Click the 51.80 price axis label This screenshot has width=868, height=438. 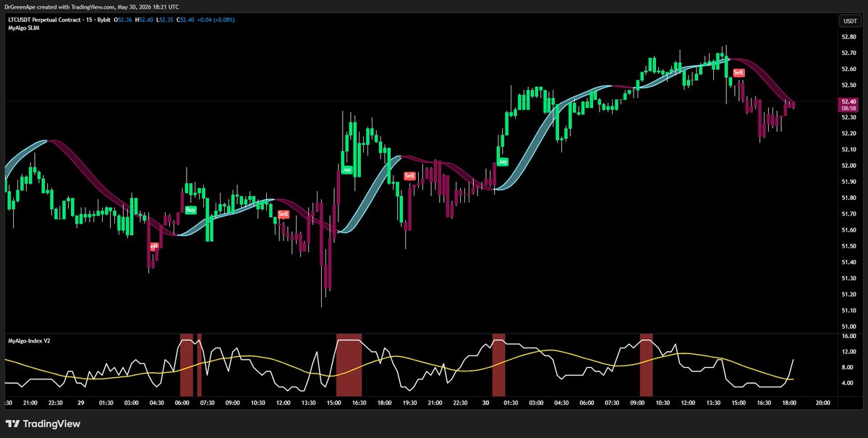[849, 198]
